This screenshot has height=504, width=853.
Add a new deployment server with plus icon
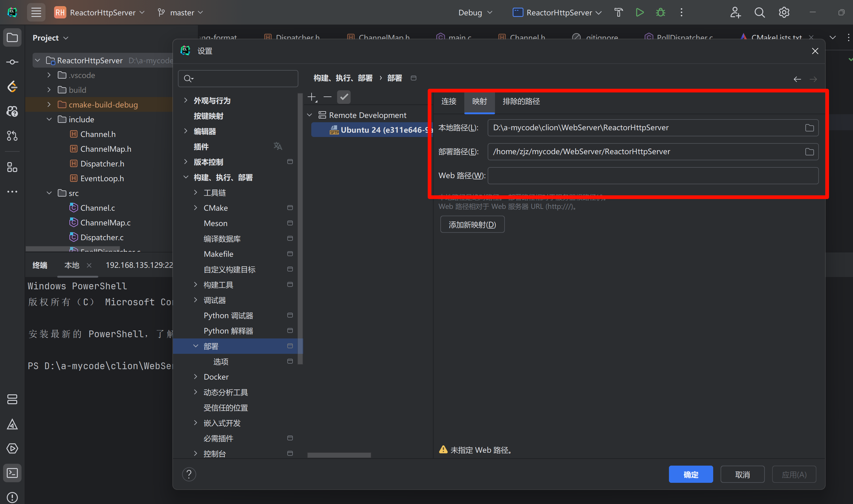tap(312, 97)
